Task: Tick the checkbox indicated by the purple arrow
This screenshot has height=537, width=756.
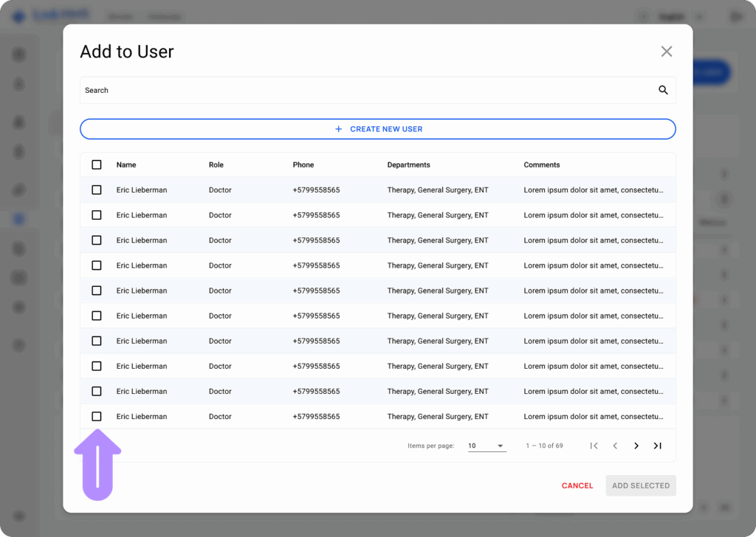Action: coord(96,416)
